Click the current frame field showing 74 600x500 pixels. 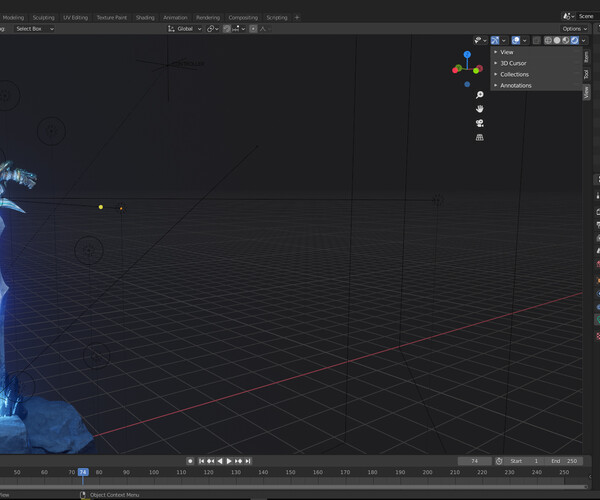click(x=474, y=461)
